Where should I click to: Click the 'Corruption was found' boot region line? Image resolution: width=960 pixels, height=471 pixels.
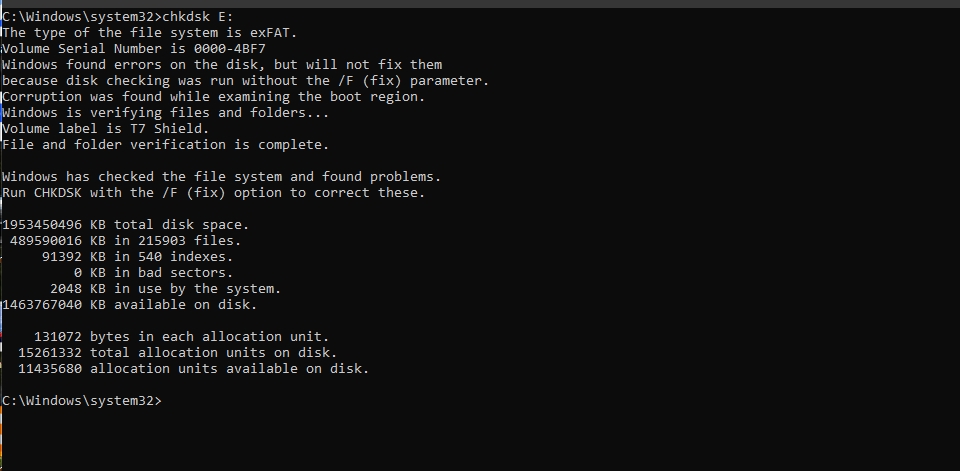coord(213,97)
